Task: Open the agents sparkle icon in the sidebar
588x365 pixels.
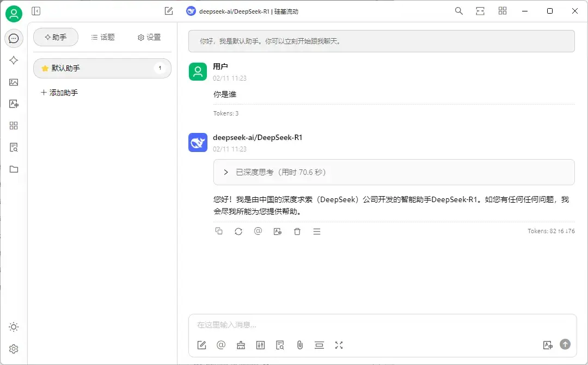Action: [14, 60]
